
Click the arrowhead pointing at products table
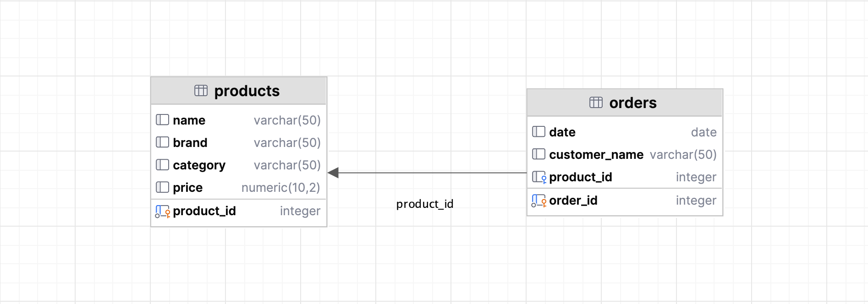coord(333,173)
